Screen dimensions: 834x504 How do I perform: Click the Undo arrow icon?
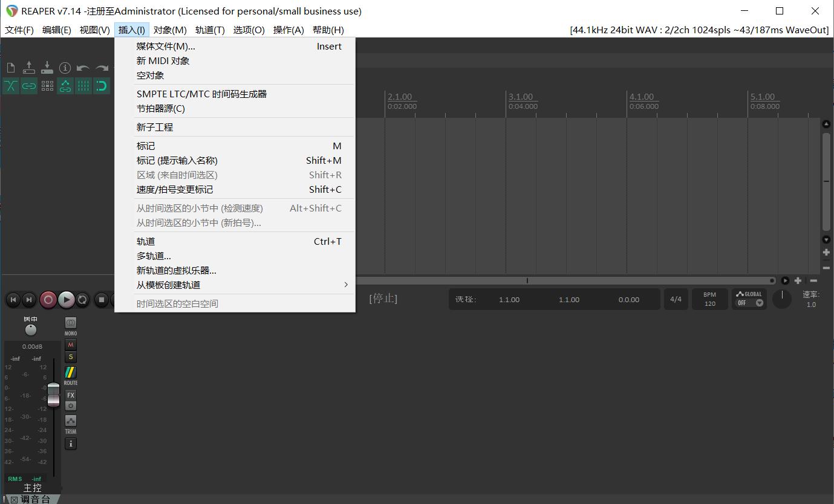83,68
